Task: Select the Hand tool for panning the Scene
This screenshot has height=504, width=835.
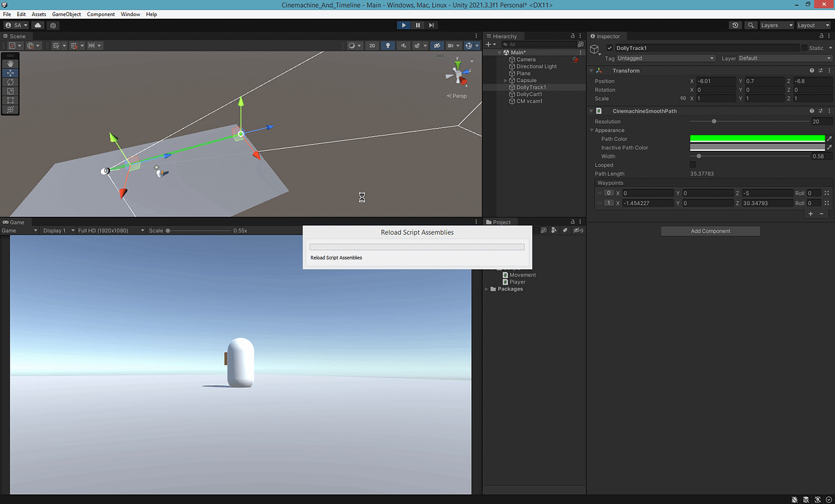Action: (10, 64)
